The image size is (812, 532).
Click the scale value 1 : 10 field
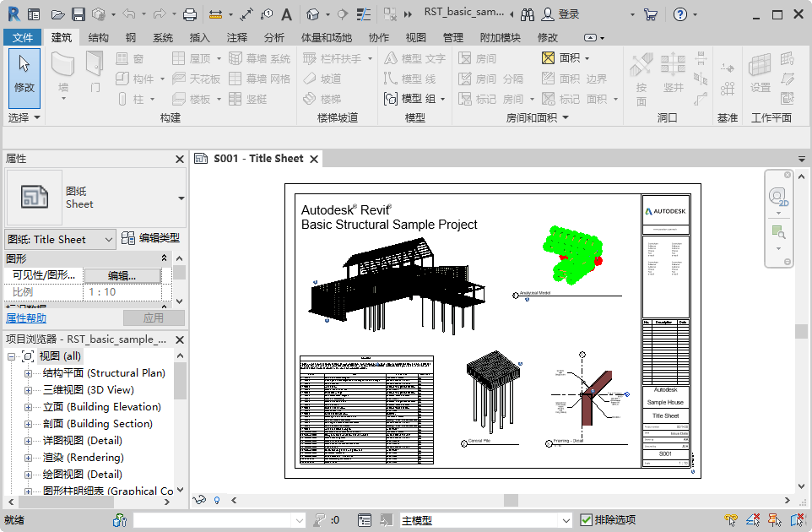(x=122, y=292)
